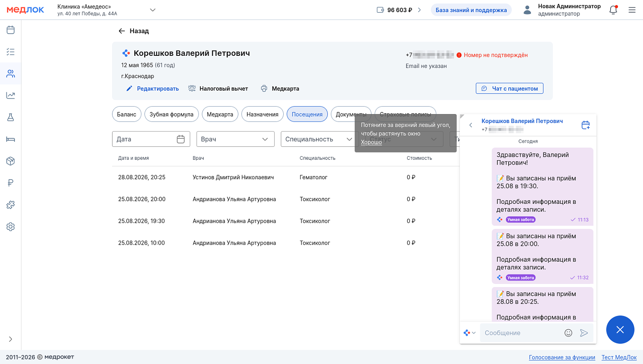Screen dimensions: 643x364
Task: Open the emoji picker
Action: point(569,333)
